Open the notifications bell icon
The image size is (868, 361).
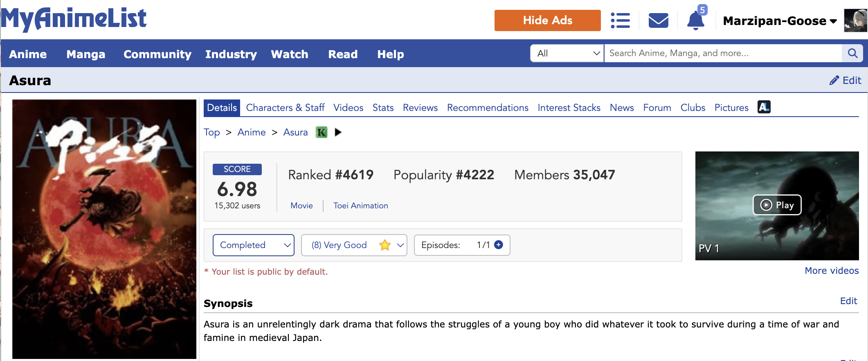[x=695, y=20]
